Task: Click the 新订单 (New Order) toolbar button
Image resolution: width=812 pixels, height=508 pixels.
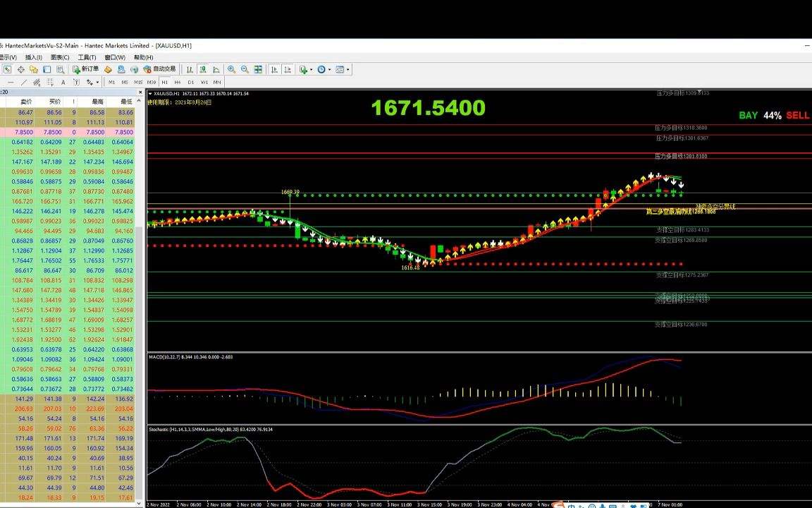Action: 86,69
